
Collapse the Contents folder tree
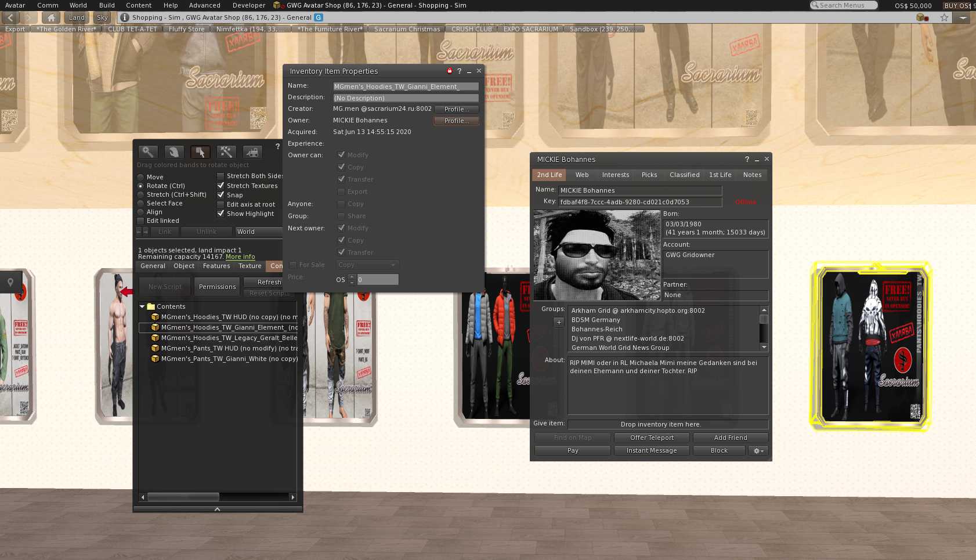[x=142, y=306]
